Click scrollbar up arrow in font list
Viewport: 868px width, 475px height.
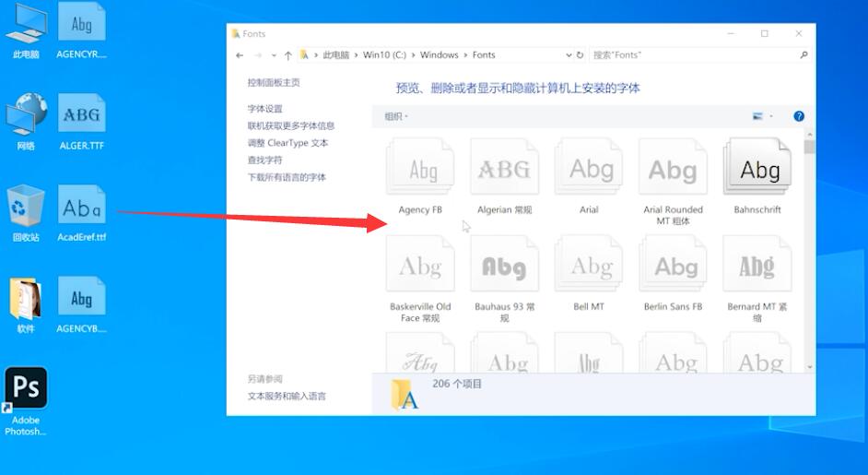click(810, 134)
